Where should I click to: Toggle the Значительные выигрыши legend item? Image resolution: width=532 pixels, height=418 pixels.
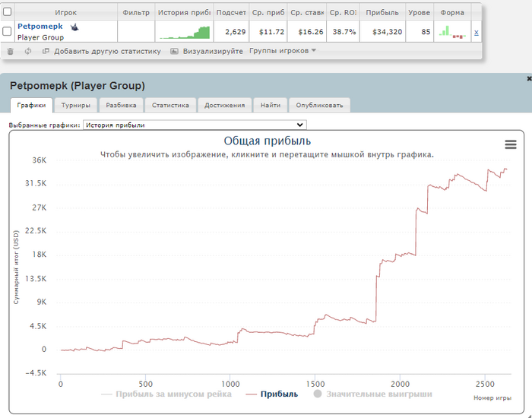(x=372, y=394)
